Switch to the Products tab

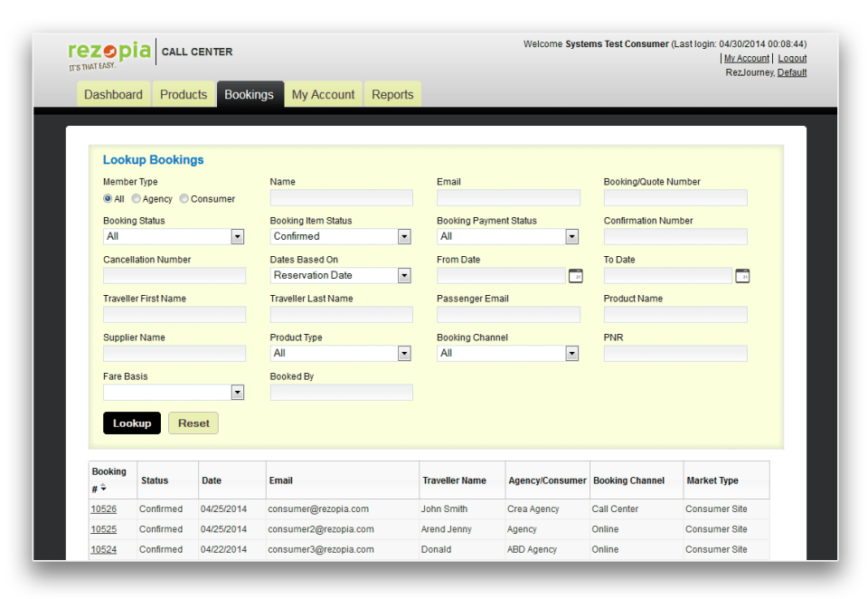click(184, 94)
